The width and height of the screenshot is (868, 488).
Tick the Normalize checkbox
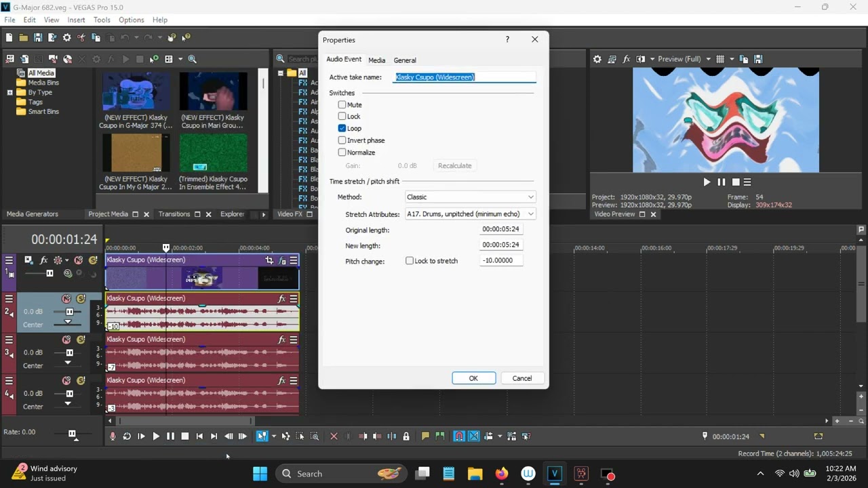click(x=342, y=152)
